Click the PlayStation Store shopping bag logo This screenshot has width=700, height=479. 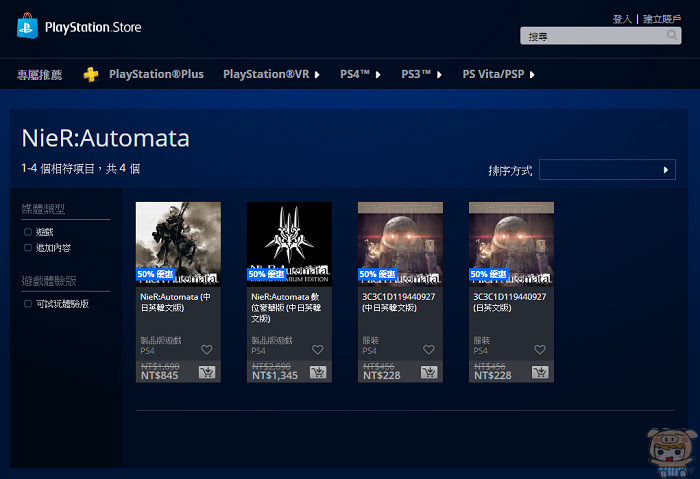click(x=27, y=26)
